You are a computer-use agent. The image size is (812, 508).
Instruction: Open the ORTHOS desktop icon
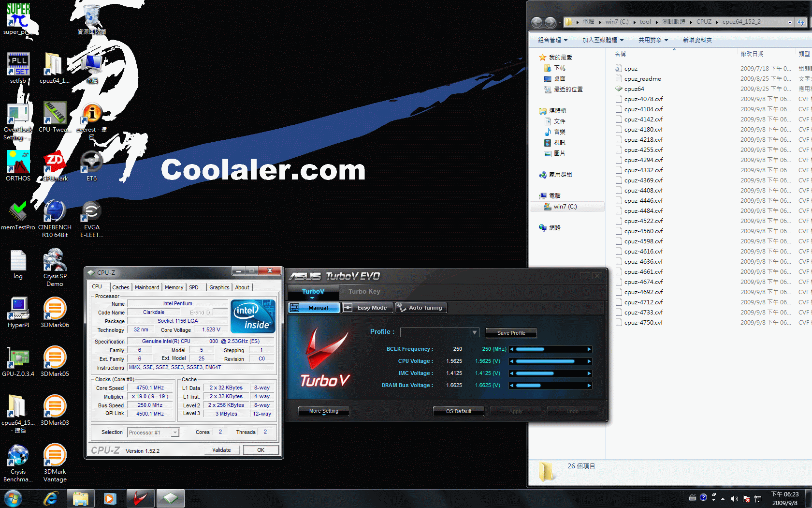18,166
